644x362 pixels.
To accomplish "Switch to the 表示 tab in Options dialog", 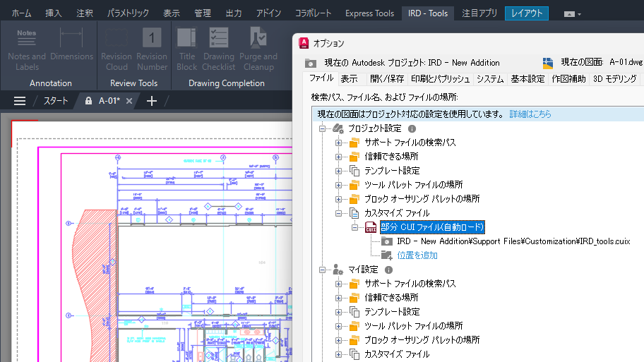I will pyautogui.click(x=349, y=79).
